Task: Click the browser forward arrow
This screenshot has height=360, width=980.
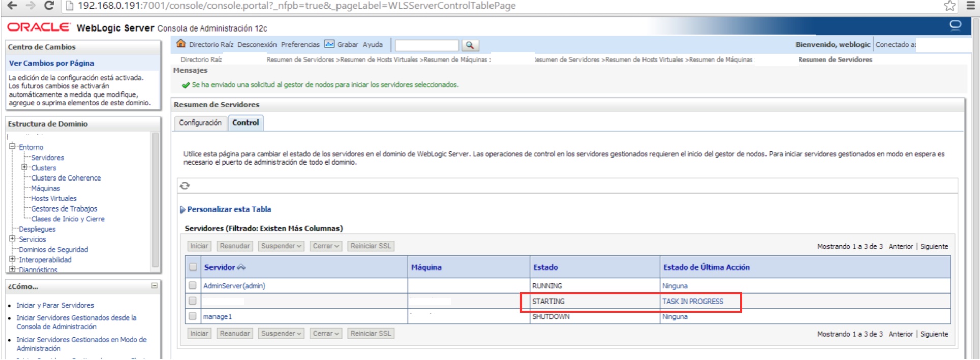Action: (30, 6)
